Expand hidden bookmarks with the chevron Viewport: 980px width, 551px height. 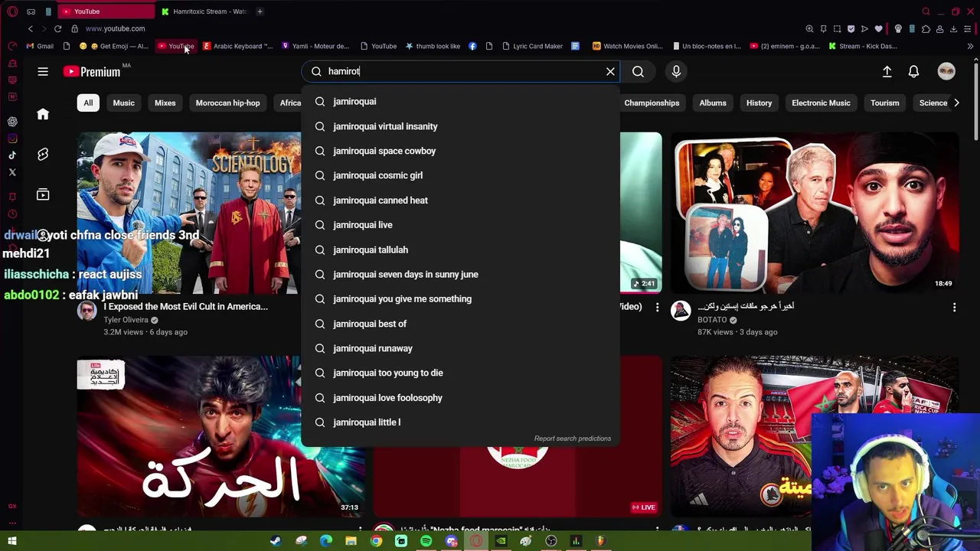970,46
